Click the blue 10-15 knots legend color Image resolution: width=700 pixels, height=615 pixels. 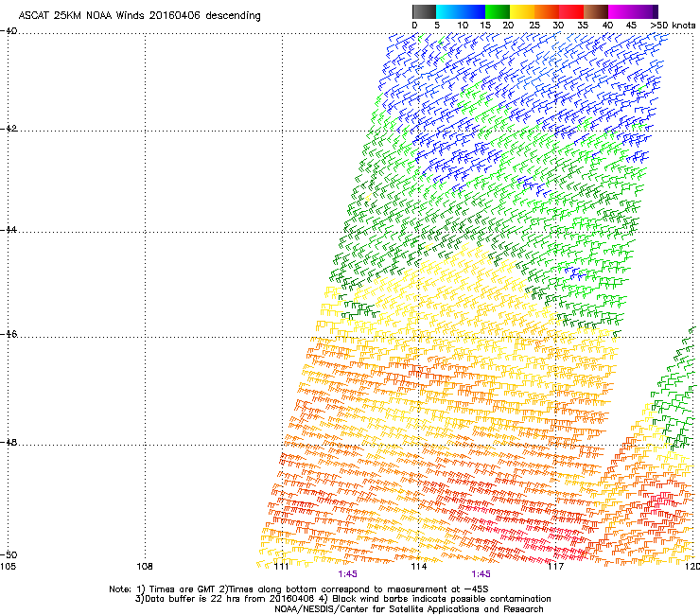473,11
